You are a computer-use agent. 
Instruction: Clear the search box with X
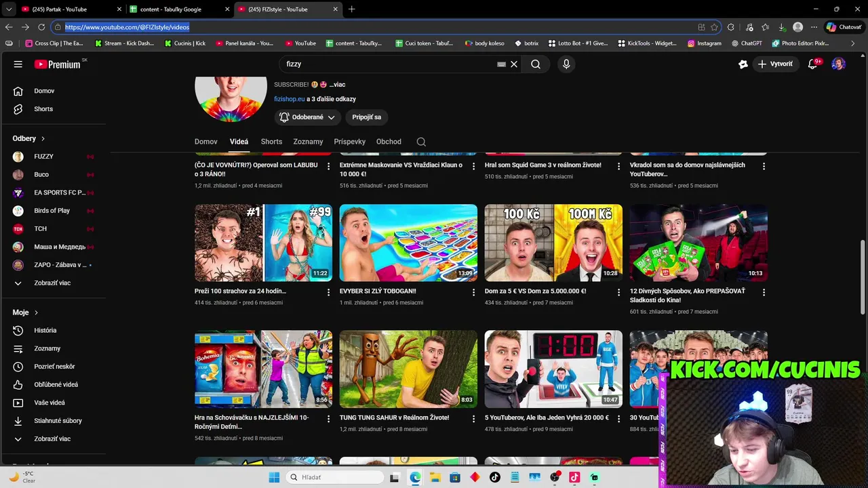pyautogui.click(x=514, y=64)
